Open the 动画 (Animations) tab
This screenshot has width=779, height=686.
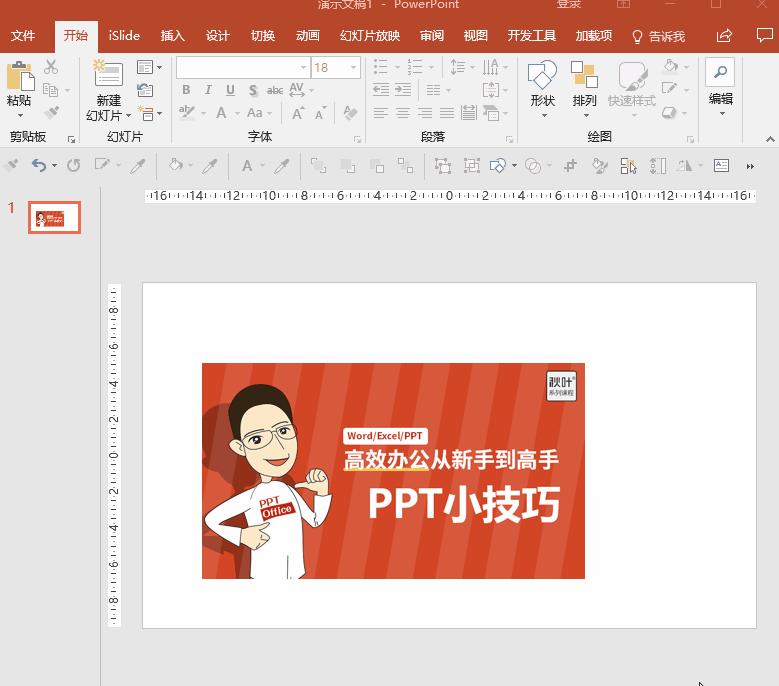pos(308,36)
